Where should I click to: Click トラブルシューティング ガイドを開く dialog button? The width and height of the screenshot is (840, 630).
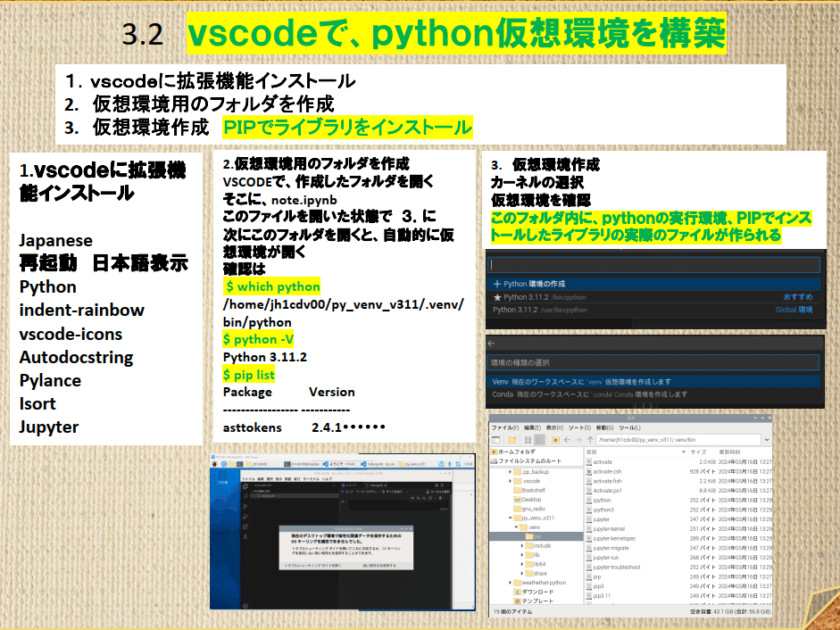pos(312,565)
